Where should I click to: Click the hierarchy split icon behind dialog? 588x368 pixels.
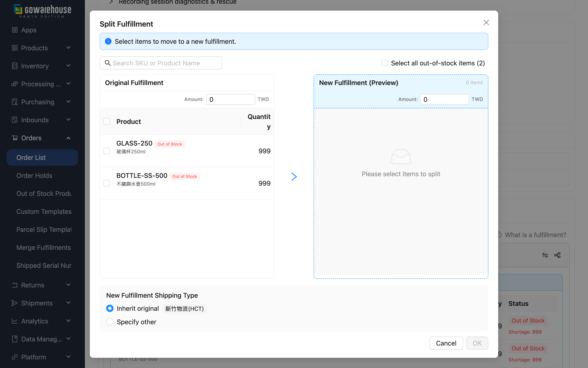[557, 255]
